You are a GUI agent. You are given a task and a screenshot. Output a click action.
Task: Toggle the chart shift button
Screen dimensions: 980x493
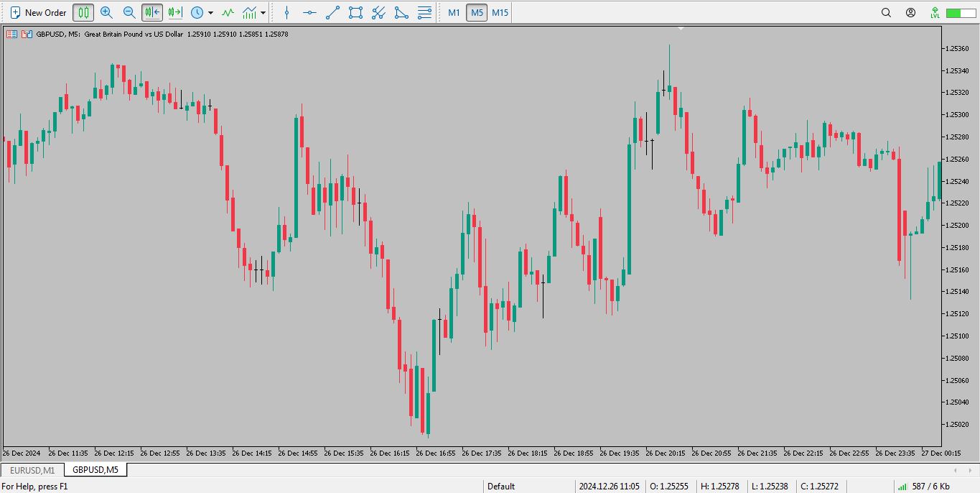[174, 12]
